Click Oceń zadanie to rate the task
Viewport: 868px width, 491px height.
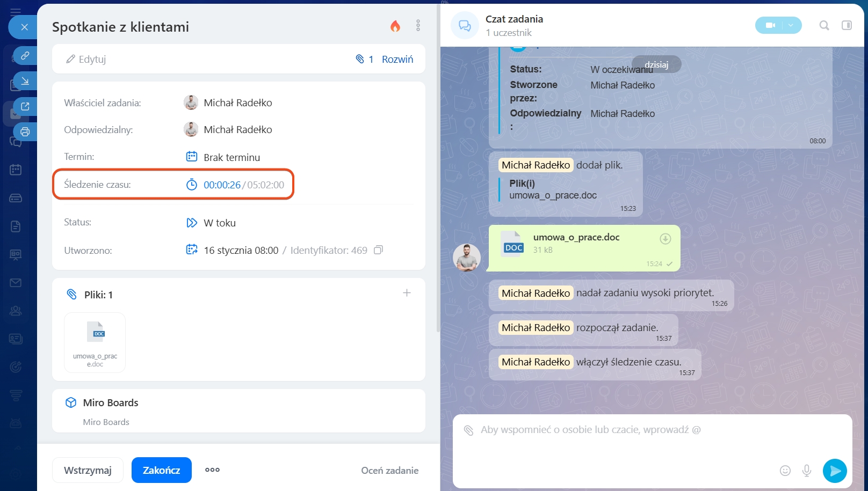(x=390, y=471)
